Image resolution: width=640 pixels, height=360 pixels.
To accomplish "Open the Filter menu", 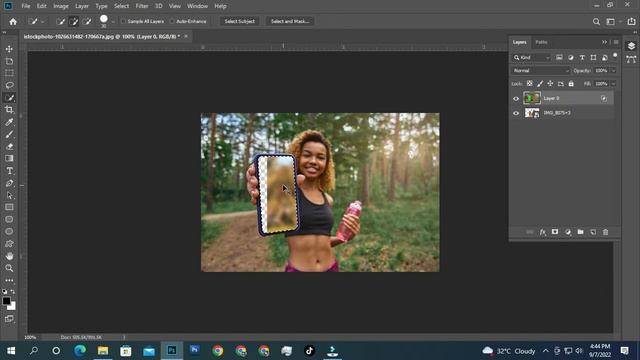I will point(142,6).
